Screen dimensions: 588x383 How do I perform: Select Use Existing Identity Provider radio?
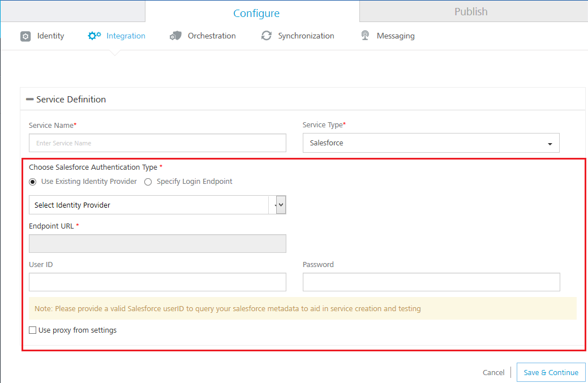[33, 182]
